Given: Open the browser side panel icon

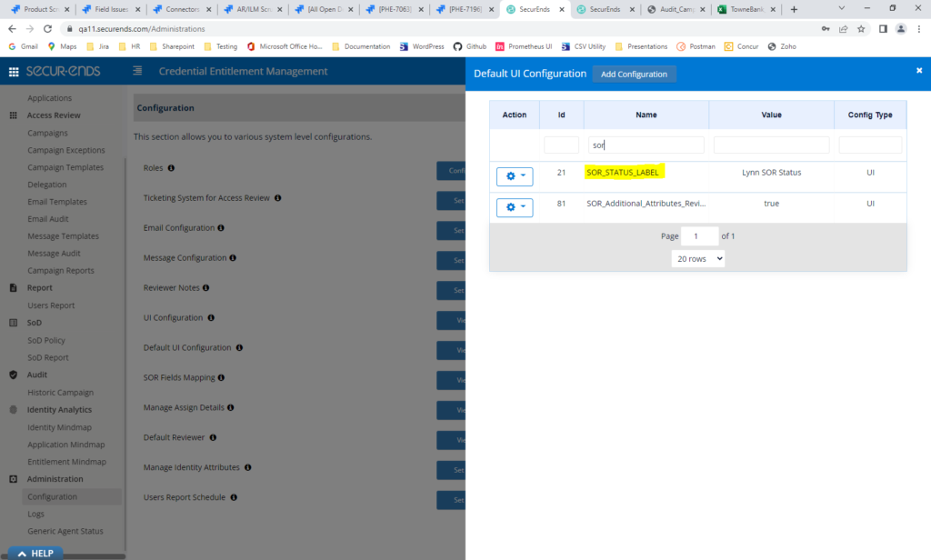Looking at the screenshot, I should tap(883, 28).
